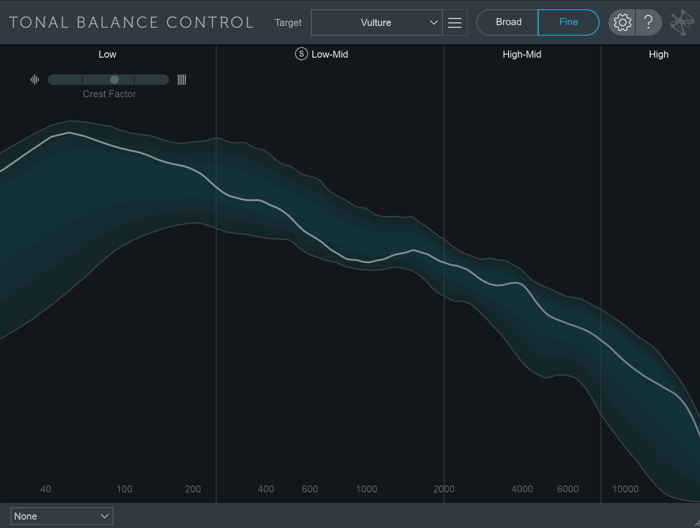The height and width of the screenshot is (528, 700).
Task: Select the High-Mid band label
Action: click(x=522, y=54)
